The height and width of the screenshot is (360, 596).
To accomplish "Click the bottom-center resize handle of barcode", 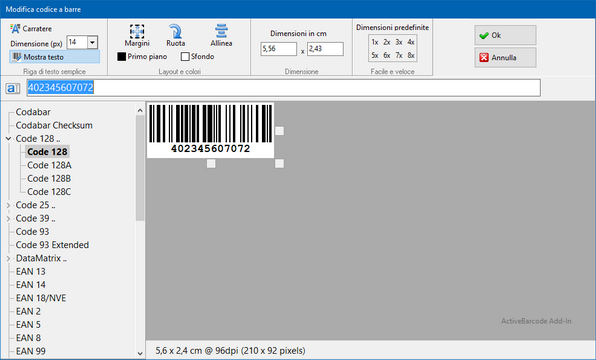I will point(211,163).
